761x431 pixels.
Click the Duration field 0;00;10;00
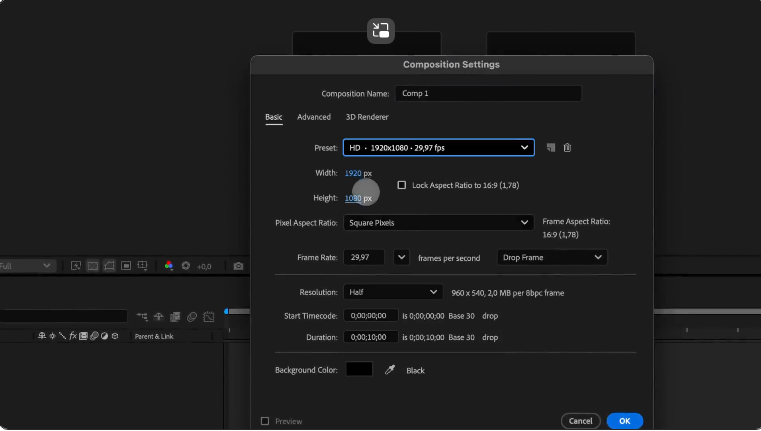click(371, 337)
